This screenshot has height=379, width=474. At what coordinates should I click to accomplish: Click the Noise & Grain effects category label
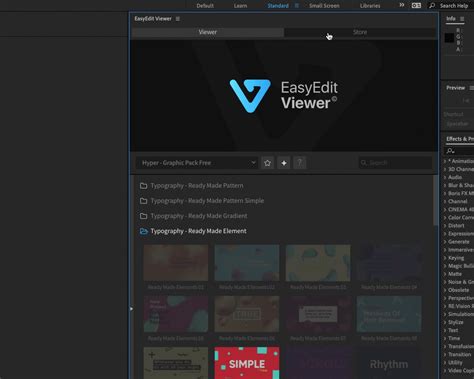coord(461,282)
